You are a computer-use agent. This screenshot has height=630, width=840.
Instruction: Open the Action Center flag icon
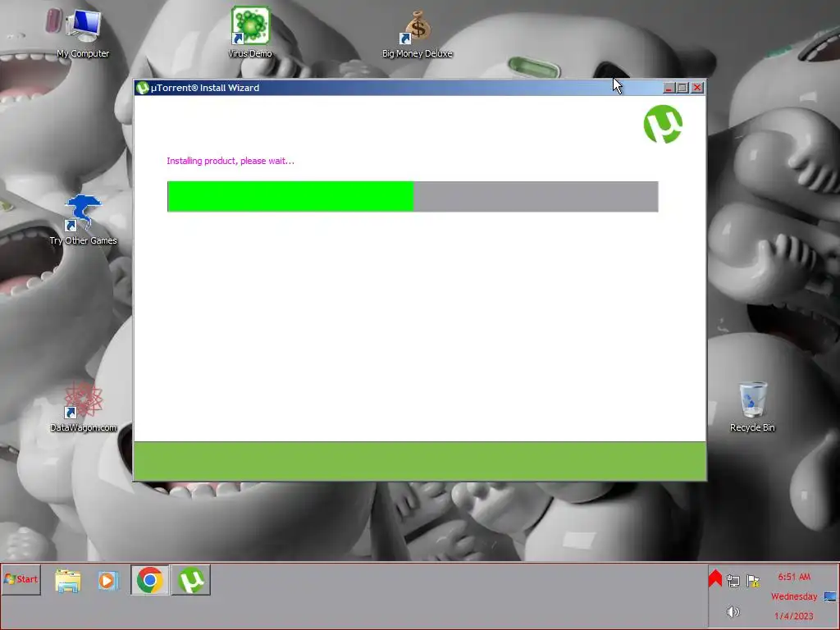(x=753, y=581)
